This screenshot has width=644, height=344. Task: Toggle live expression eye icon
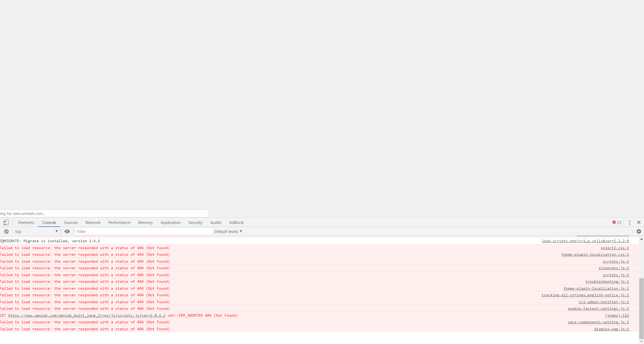tap(67, 231)
